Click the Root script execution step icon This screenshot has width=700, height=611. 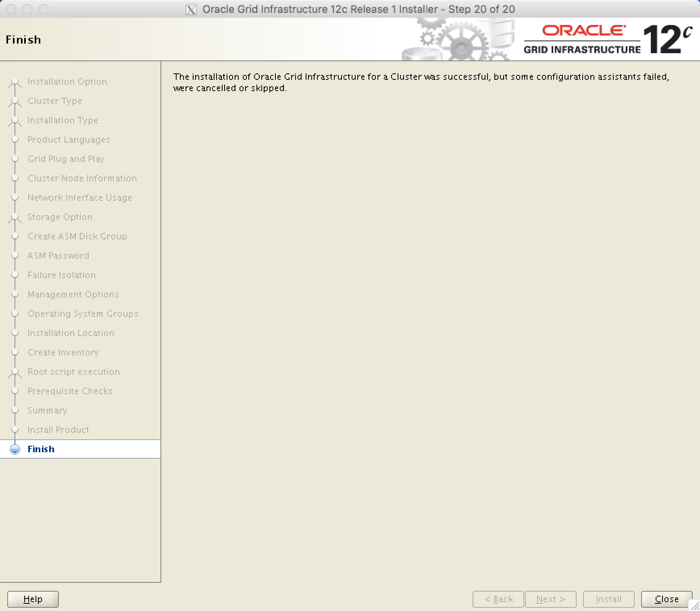(15, 371)
